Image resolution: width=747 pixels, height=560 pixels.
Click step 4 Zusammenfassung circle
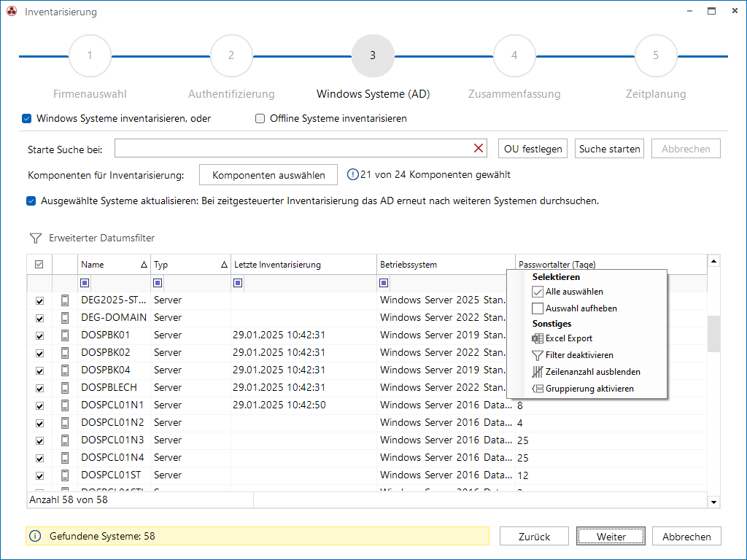point(514,55)
